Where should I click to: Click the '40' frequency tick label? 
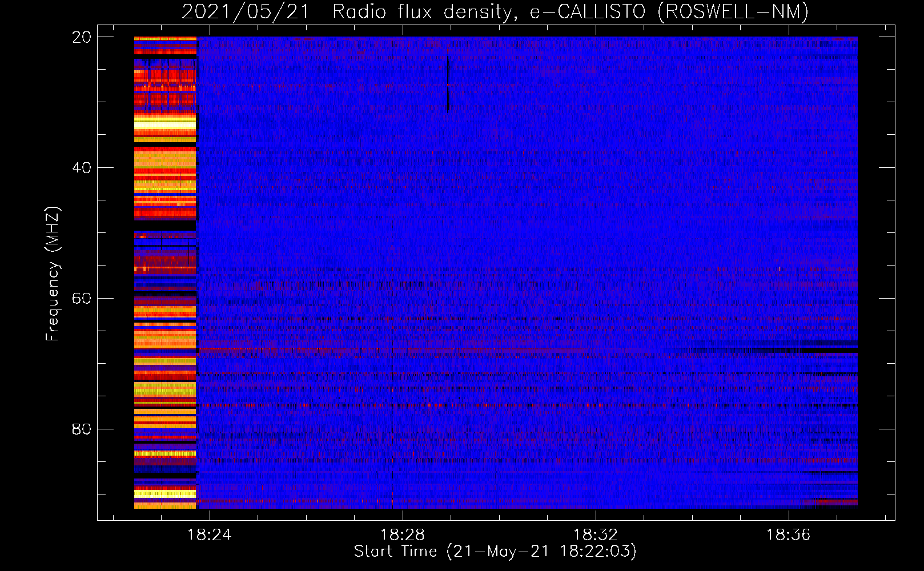[x=81, y=168]
